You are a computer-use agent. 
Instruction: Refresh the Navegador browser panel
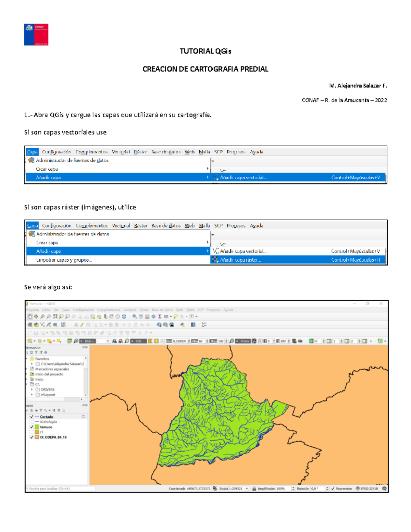coord(32,352)
